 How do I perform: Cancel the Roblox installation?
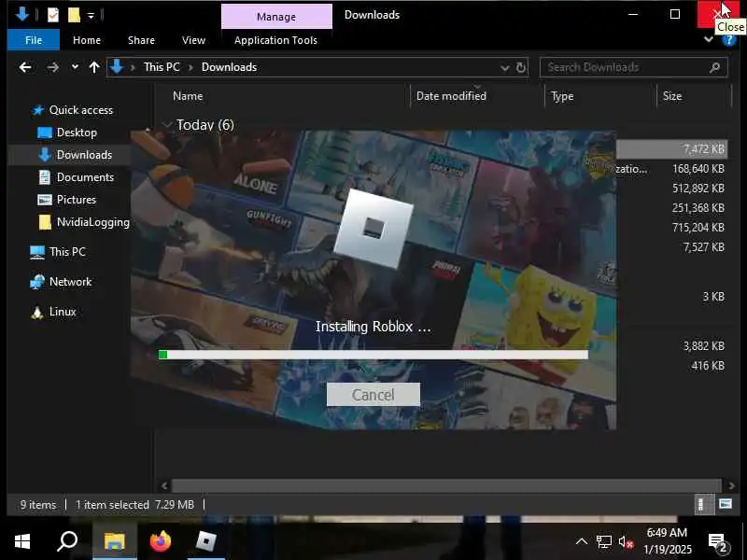[373, 395]
